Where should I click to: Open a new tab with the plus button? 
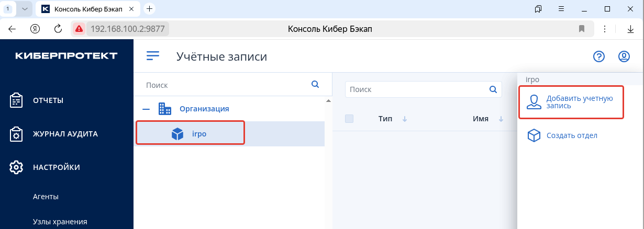coord(150,8)
